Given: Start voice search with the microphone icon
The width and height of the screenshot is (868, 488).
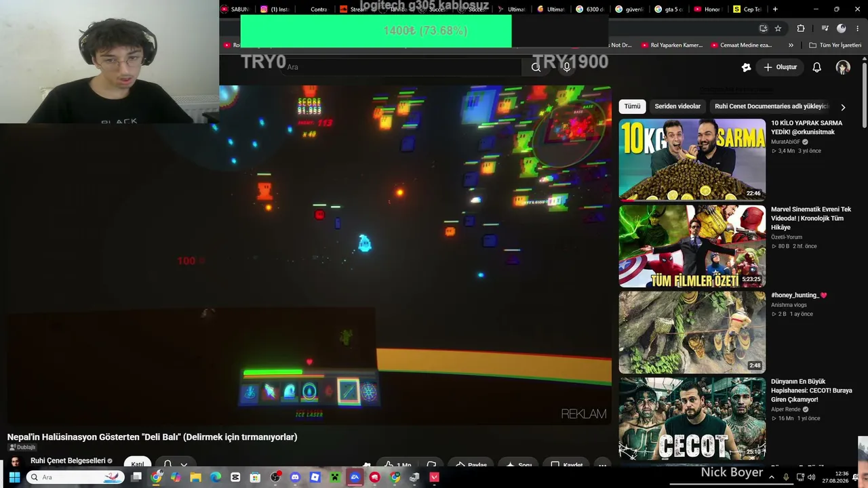Looking at the screenshot, I should click(x=567, y=67).
